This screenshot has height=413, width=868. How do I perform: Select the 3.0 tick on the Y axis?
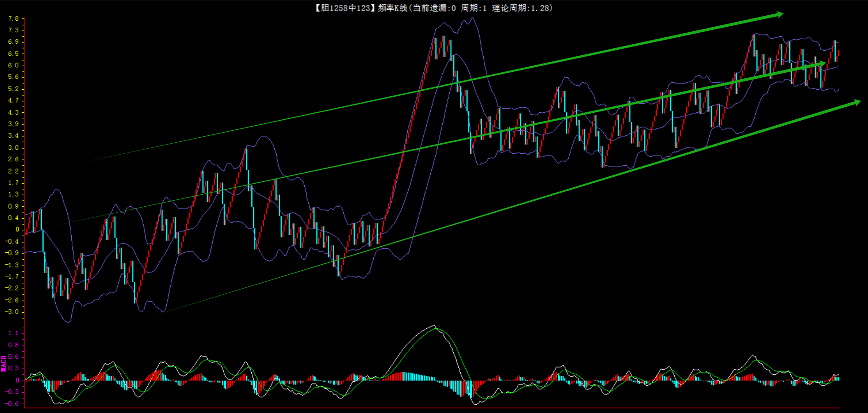[13, 148]
